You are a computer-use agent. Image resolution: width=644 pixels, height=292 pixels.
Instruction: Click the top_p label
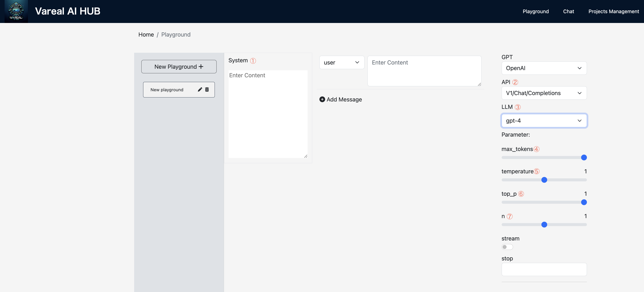[509, 194]
